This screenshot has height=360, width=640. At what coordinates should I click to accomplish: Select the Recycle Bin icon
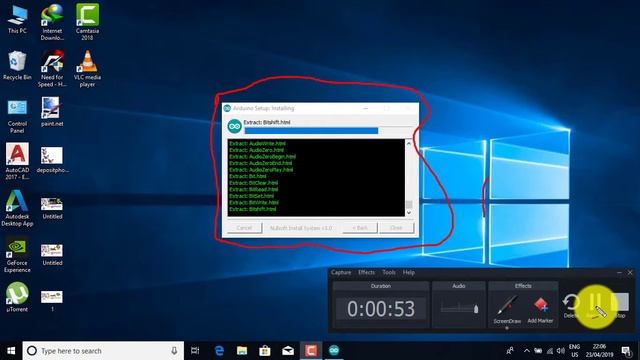17,65
